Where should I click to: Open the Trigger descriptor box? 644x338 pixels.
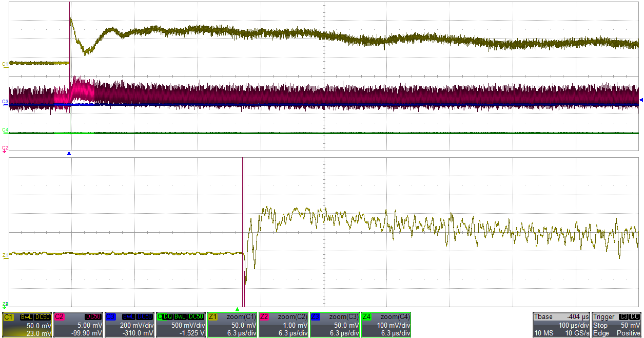click(x=617, y=325)
